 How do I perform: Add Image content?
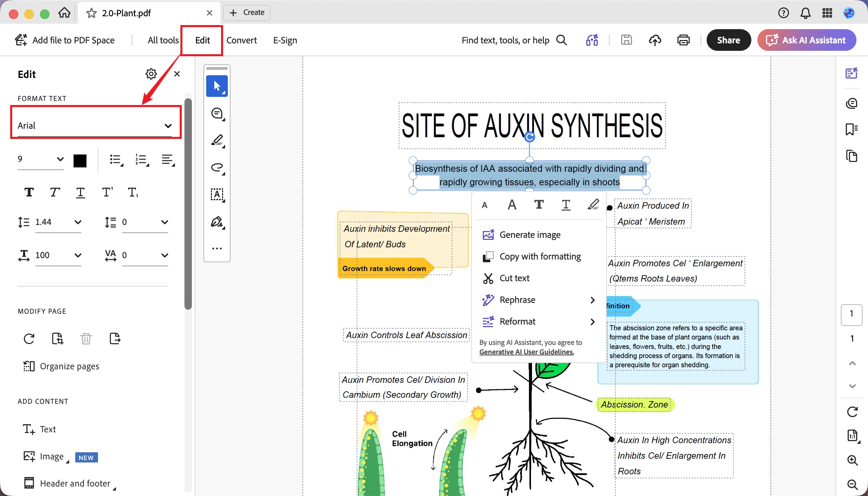point(46,456)
